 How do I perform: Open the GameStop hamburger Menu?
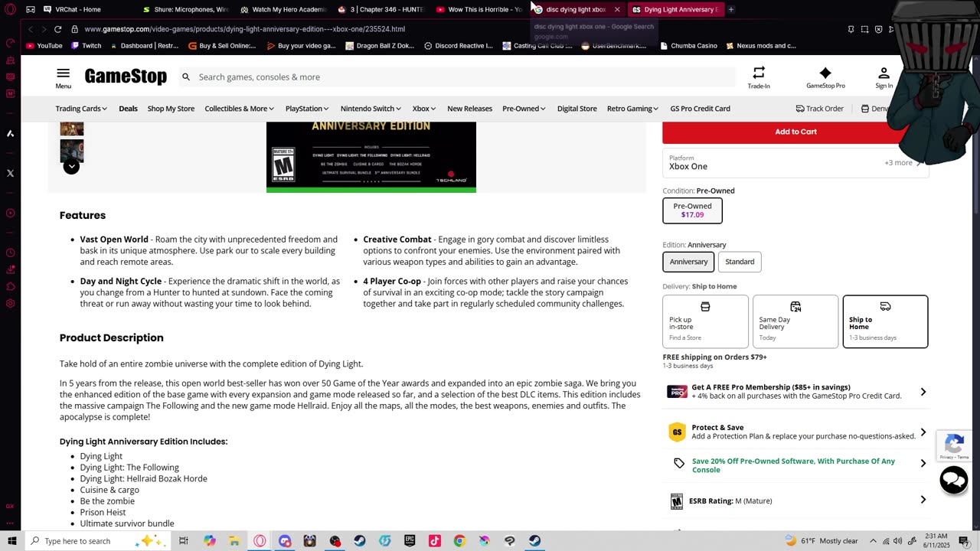tap(63, 77)
